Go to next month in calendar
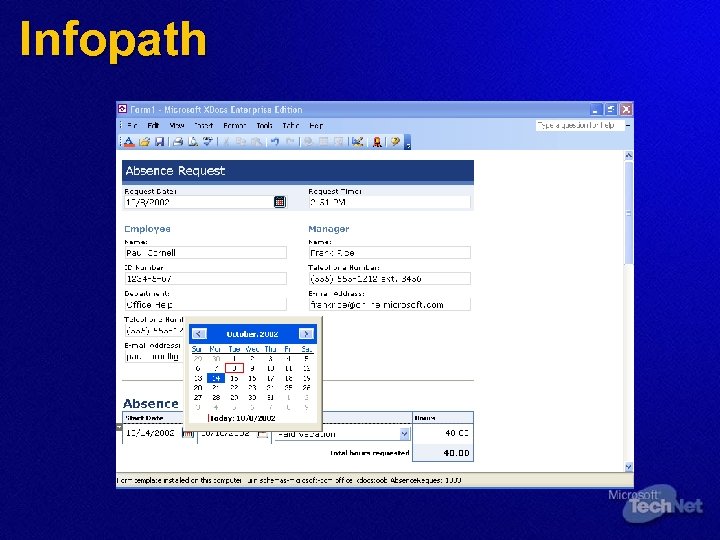This screenshot has height=540, width=720. click(306, 334)
